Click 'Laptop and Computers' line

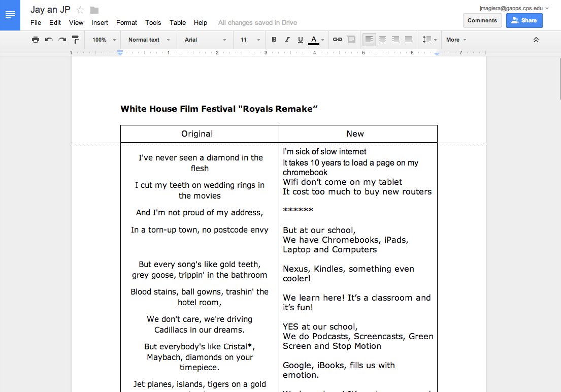329,249
